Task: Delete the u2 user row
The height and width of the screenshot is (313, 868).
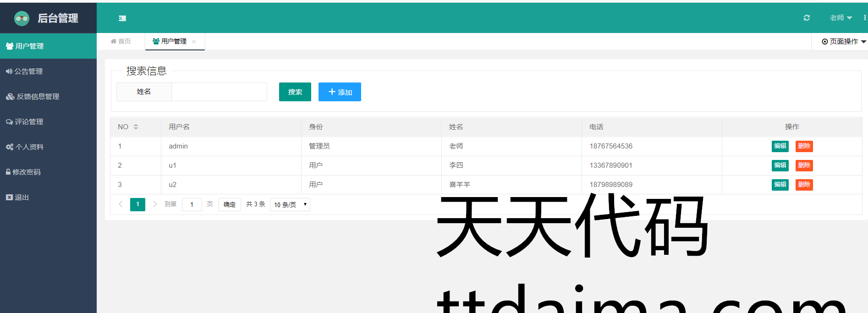Action: click(x=804, y=185)
